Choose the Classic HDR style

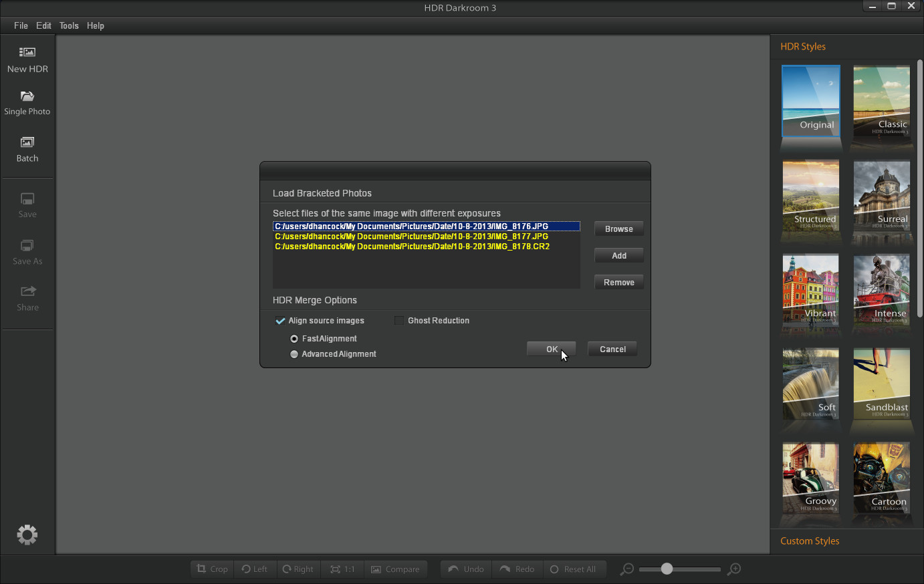(x=881, y=100)
